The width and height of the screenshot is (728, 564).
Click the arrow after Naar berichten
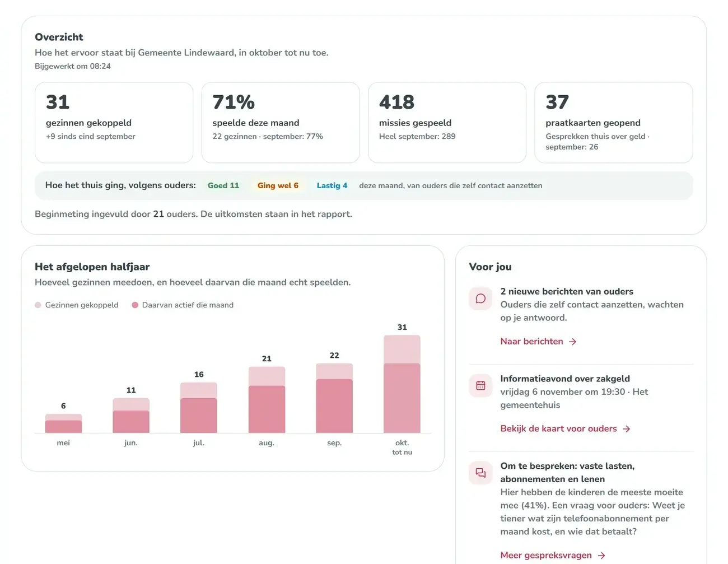pos(572,342)
